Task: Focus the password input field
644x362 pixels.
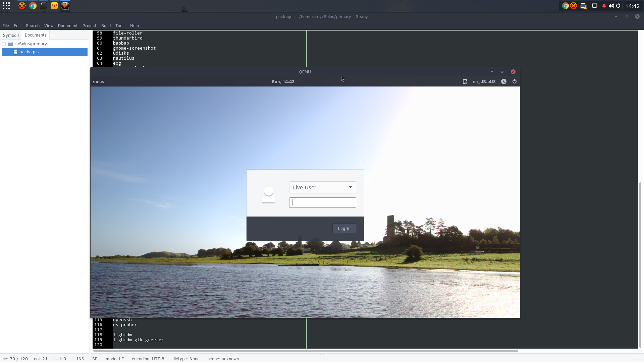Action: [x=323, y=202]
